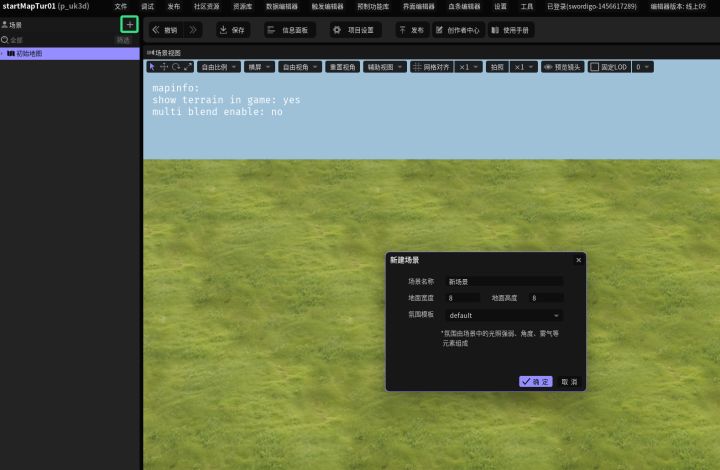720x470 pixels.
Task: Open 项目设置 project settings gear
Action: pos(355,30)
